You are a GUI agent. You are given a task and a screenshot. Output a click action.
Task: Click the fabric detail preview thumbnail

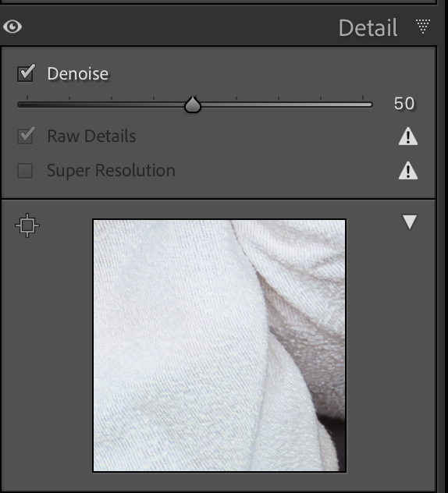point(219,346)
